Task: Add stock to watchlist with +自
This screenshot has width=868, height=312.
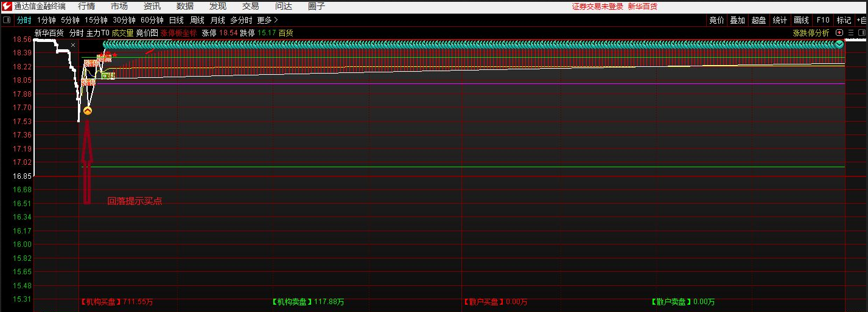Action: (x=861, y=20)
